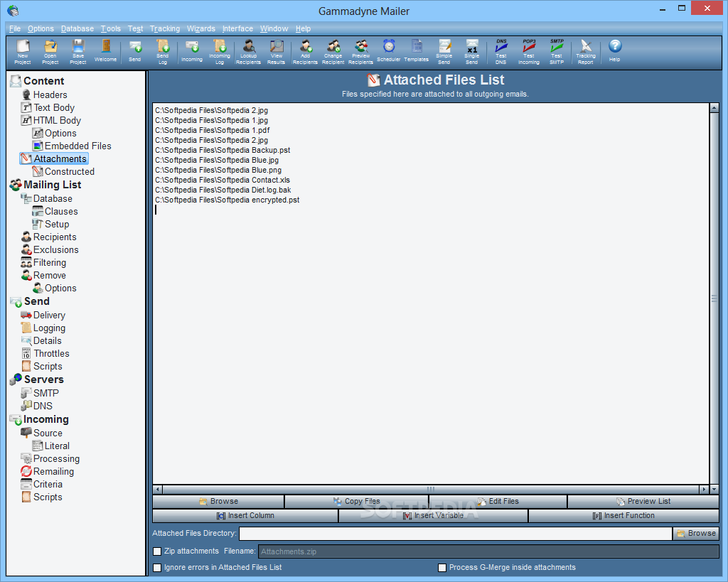Click the file list scroll-up arrow
The width and height of the screenshot is (728, 582).
tap(714, 108)
